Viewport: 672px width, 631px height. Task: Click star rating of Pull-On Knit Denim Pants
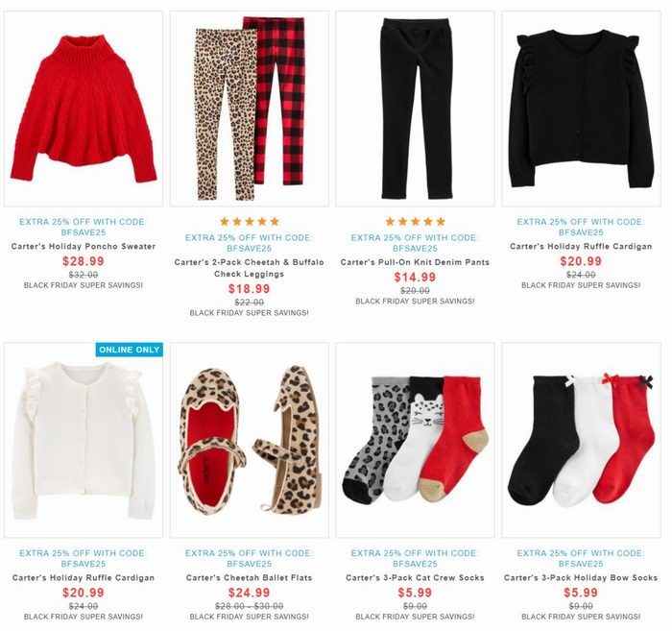415,222
